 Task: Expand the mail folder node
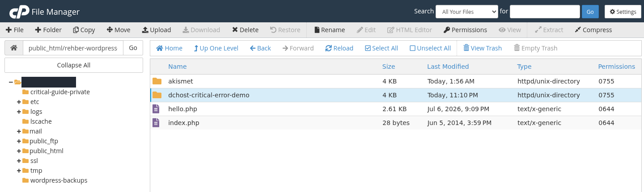click(x=19, y=131)
